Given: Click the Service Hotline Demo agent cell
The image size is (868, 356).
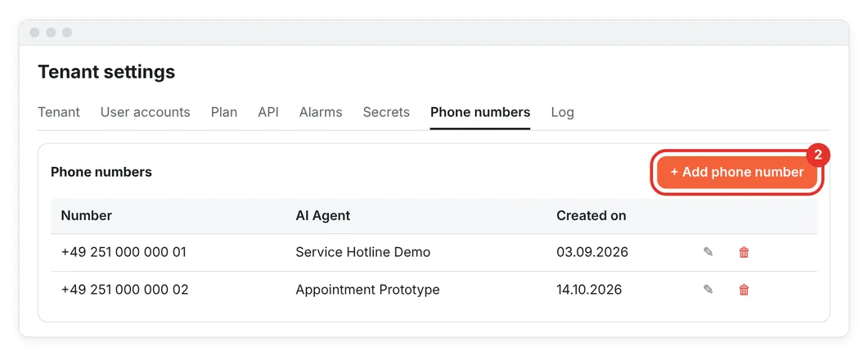Looking at the screenshot, I should pyautogui.click(x=362, y=252).
